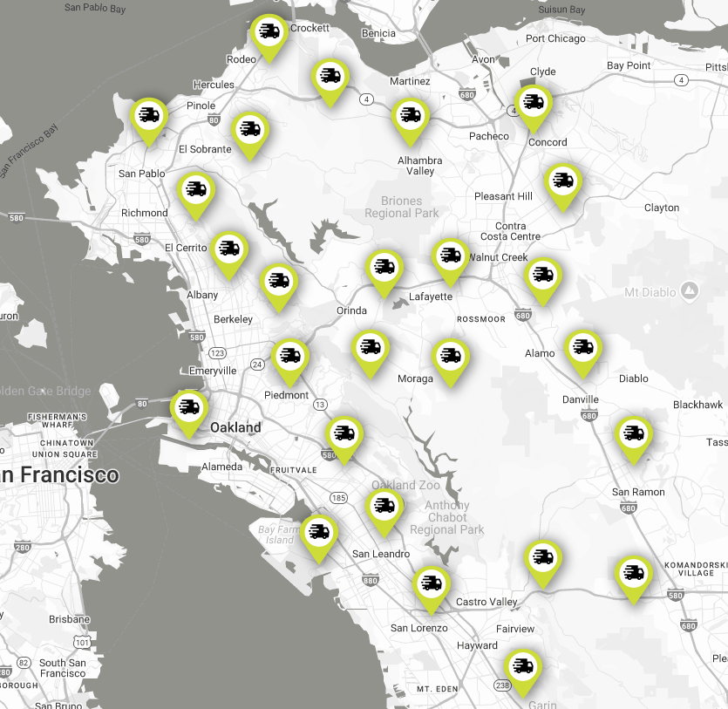Screen dimensions: 728x709
Task: Select the truck pin above Pinole
Action: 149,116
